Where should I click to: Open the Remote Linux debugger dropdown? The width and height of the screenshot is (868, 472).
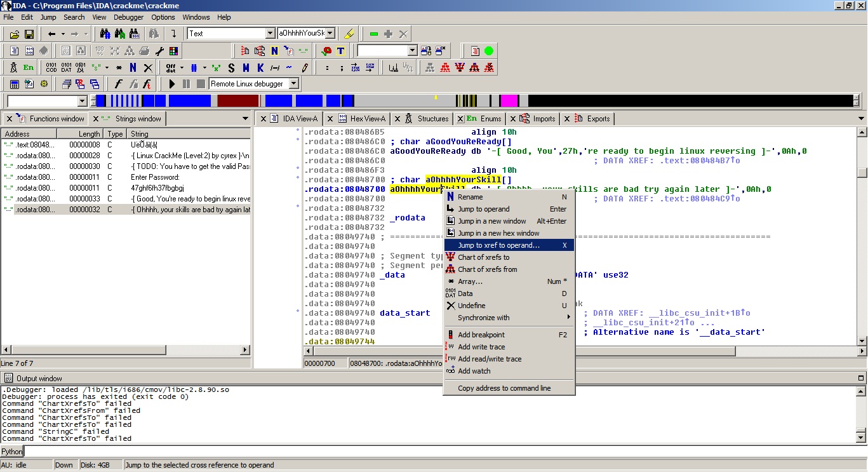pos(293,84)
